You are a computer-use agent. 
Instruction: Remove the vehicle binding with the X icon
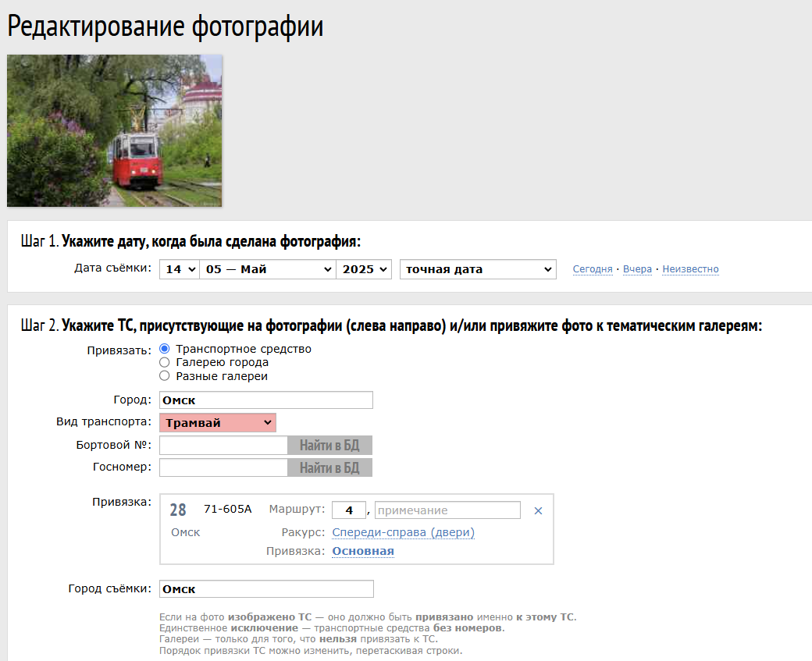pyautogui.click(x=538, y=511)
